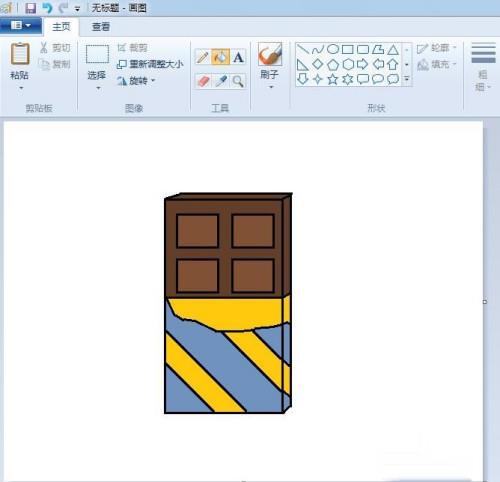Select the Text tool
Image resolution: width=500 pixels, height=482 pixels.
point(238,57)
